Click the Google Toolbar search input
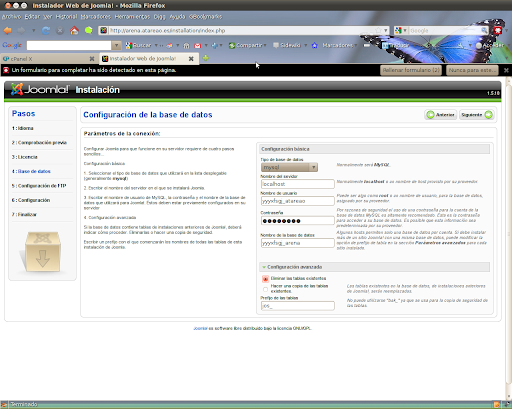The height and width of the screenshot is (409, 512). point(69,45)
